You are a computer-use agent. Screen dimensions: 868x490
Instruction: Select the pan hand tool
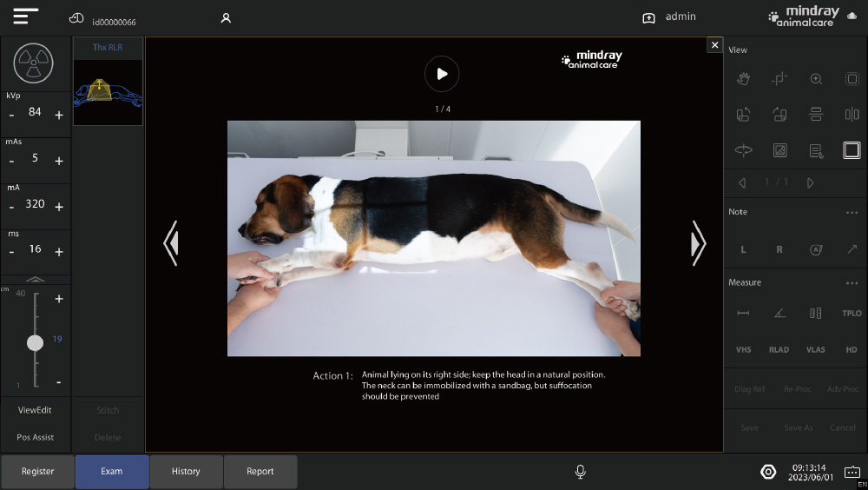coord(743,79)
